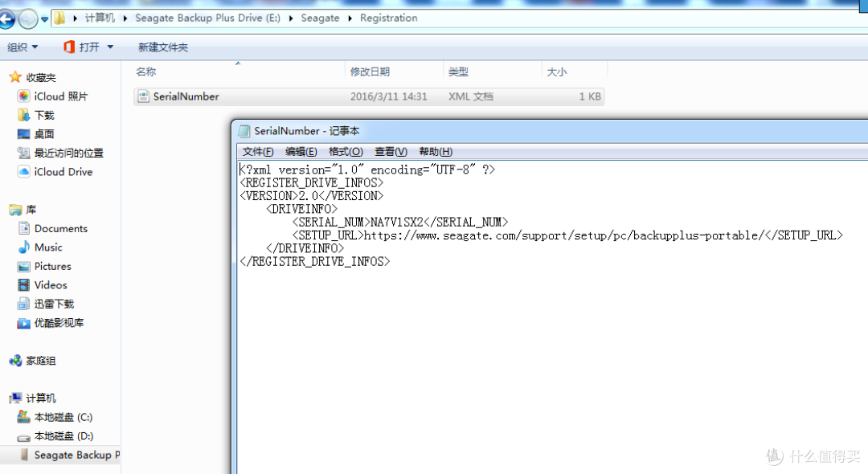Open Notepad 格式(O) menu

point(346,152)
